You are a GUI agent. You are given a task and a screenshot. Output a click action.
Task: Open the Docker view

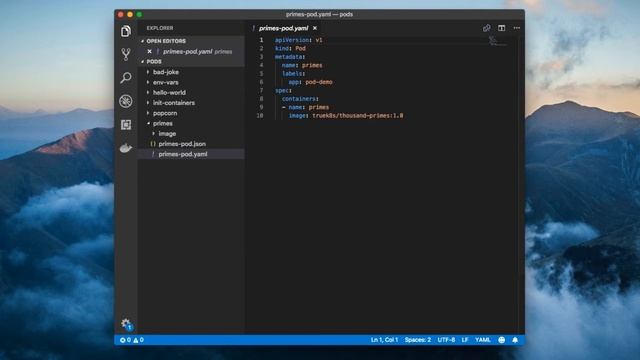[126, 148]
